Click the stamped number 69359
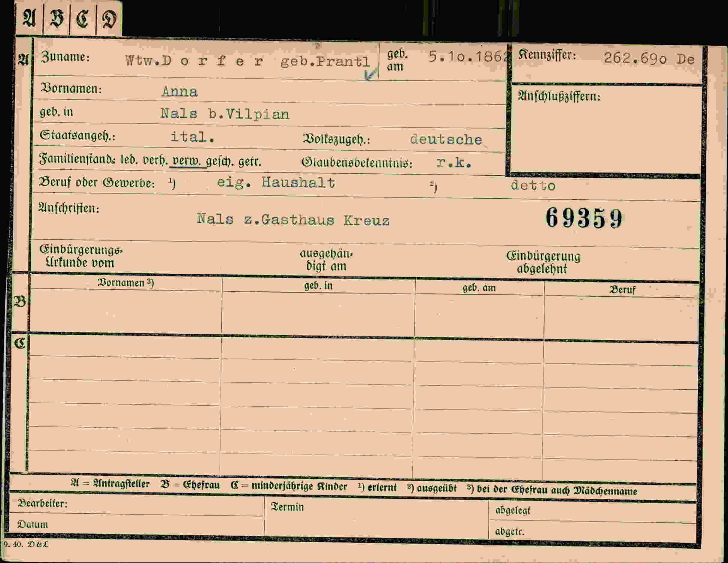728x563 pixels. pos(584,218)
